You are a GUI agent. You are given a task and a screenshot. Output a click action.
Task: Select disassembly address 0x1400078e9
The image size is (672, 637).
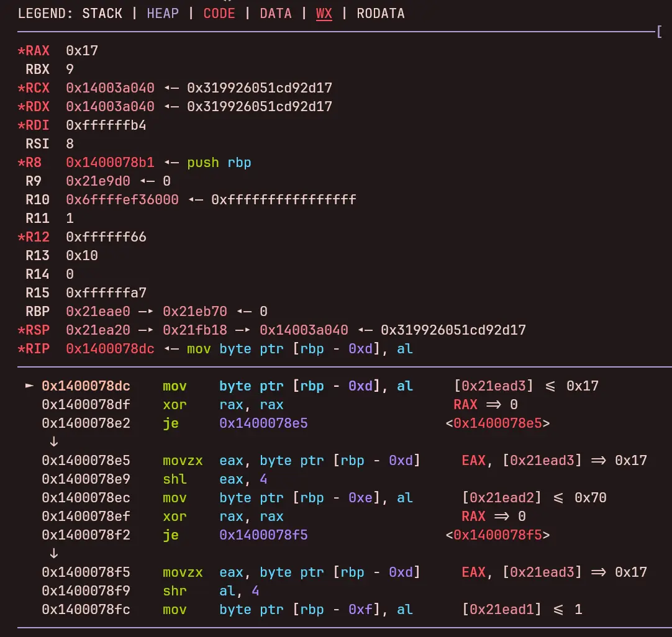coord(86,479)
